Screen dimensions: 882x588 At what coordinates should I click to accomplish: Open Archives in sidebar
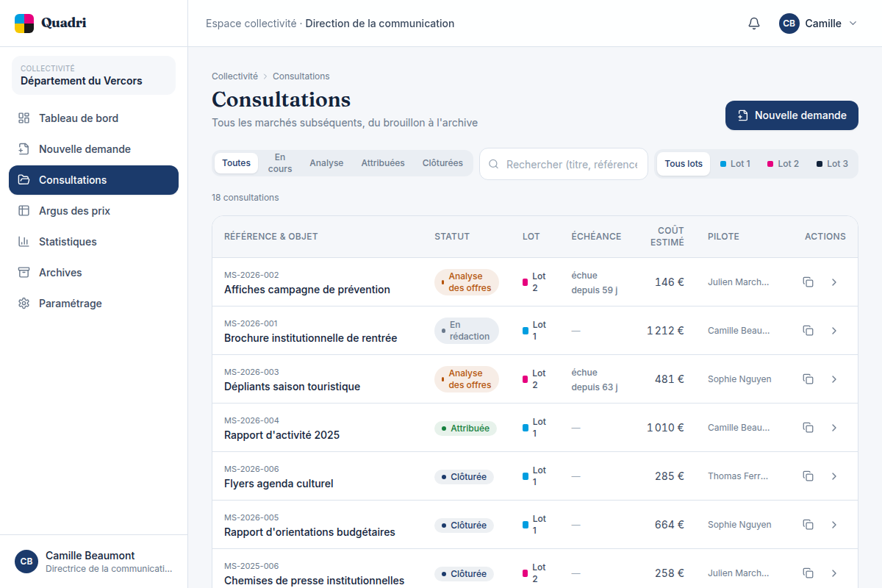pos(93,273)
